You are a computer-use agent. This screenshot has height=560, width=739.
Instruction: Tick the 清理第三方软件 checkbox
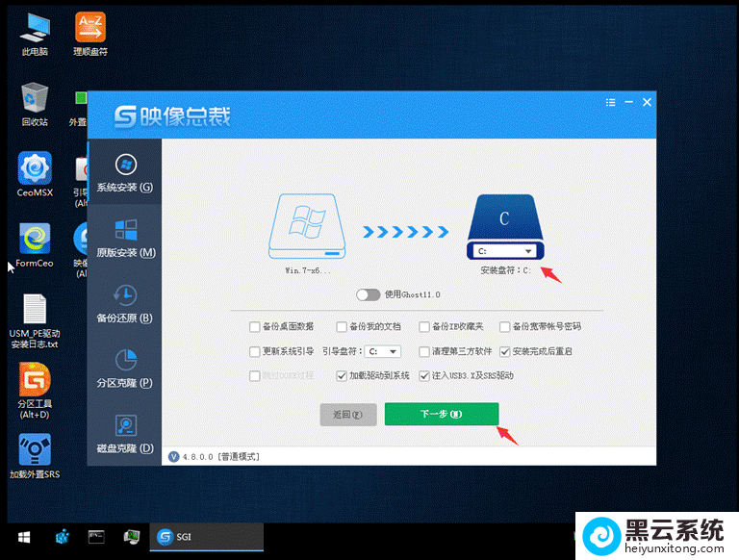coord(424,352)
